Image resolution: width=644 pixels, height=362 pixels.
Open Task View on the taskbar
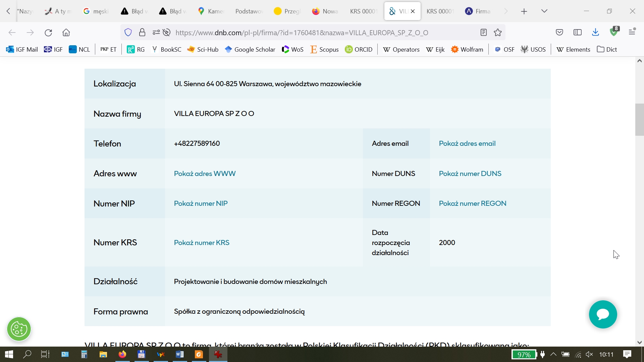[45, 354]
